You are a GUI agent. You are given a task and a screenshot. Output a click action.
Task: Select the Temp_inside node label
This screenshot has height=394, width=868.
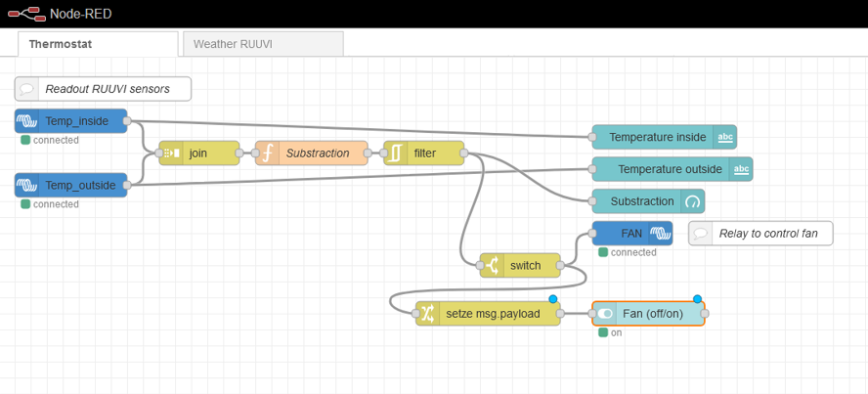[x=77, y=121]
